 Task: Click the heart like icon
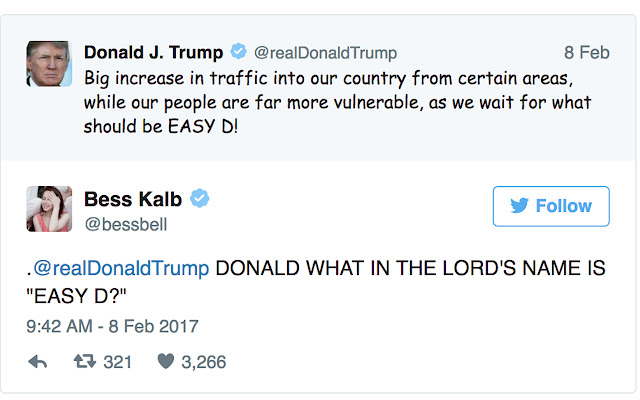tap(166, 362)
